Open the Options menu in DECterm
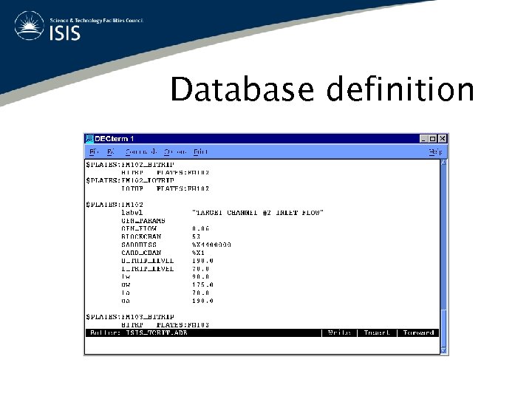Image resolution: width=532 pixels, height=399 pixels. pyautogui.click(x=175, y=151)
